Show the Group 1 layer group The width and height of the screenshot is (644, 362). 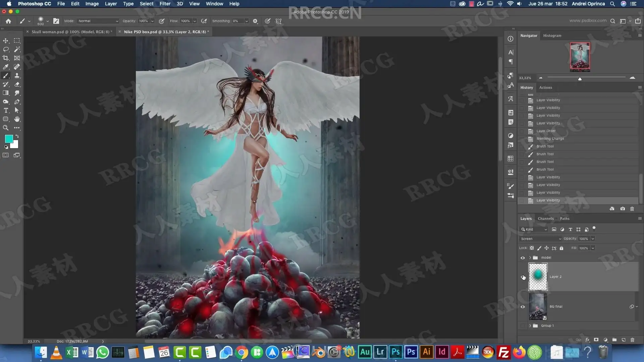point(523,326)
